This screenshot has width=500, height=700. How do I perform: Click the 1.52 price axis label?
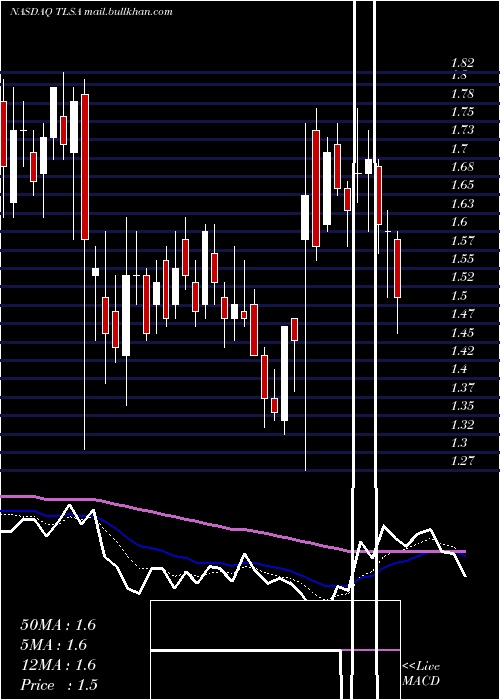click(x=462, y=277)
